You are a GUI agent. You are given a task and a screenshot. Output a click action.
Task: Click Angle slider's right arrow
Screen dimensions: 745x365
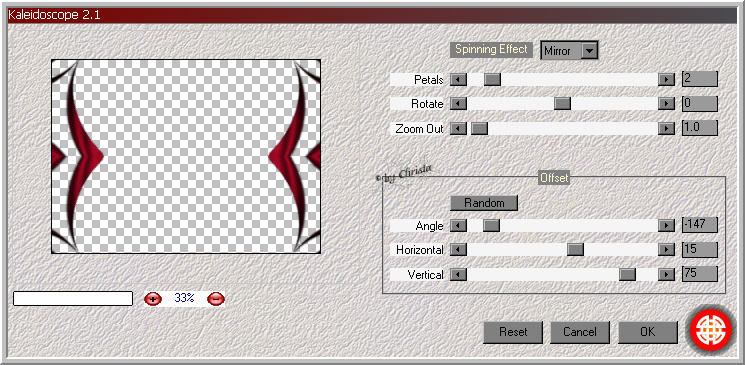666,225
